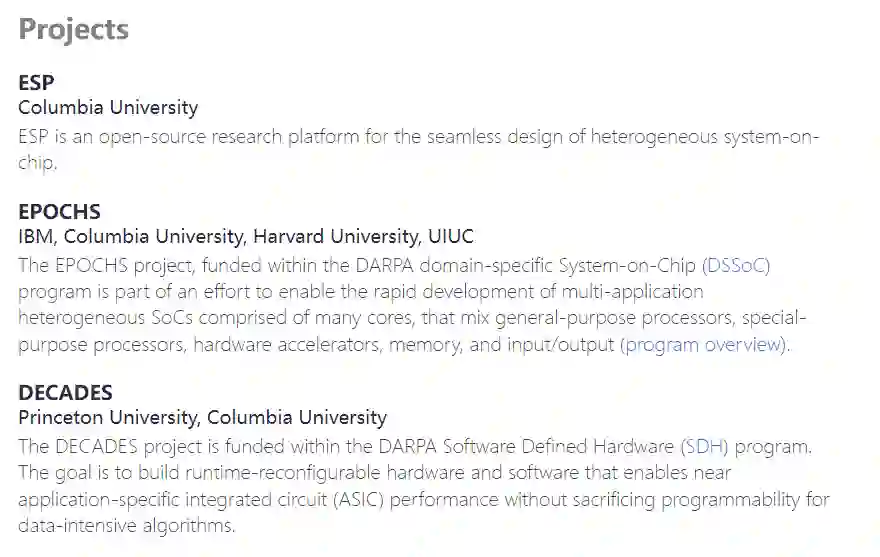Click Columbia University under the ESP title
Viewport: 880px width, 557px height.
(108, 107)
